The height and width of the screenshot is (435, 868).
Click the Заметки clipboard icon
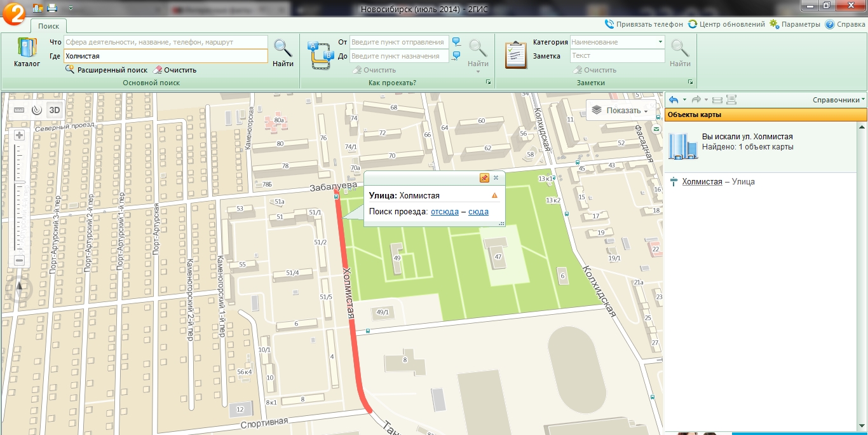pos(515,54)
